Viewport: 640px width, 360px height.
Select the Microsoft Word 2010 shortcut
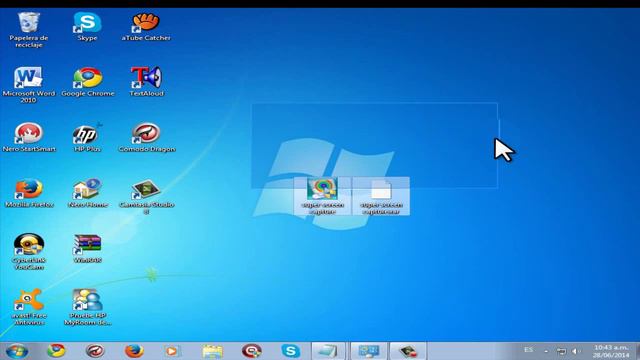coord(28,84)
